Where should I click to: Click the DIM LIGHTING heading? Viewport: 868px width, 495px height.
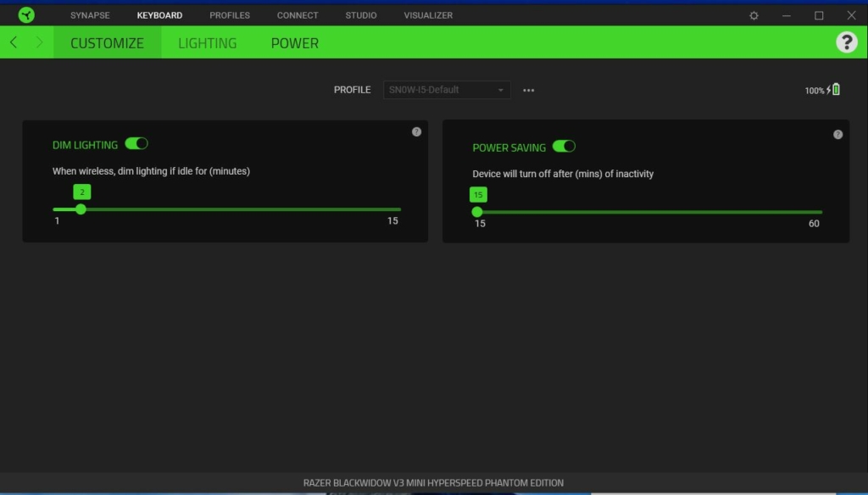click(x=86, y=145)
